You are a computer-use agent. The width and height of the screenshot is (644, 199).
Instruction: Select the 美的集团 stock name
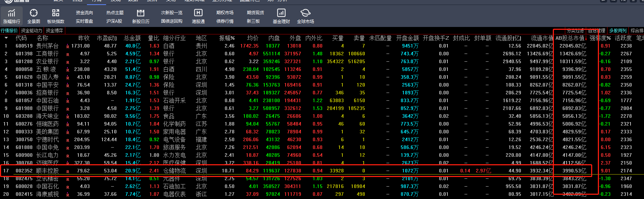coord(47,132)
